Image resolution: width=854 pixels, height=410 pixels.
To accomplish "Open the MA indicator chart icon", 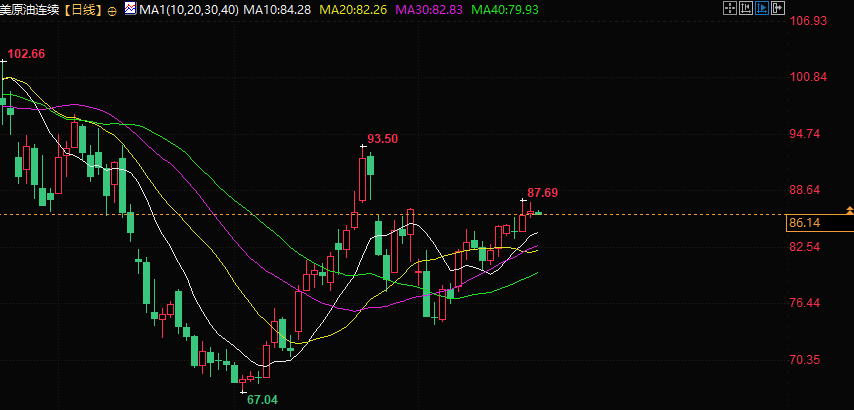I will pos(131,8).
